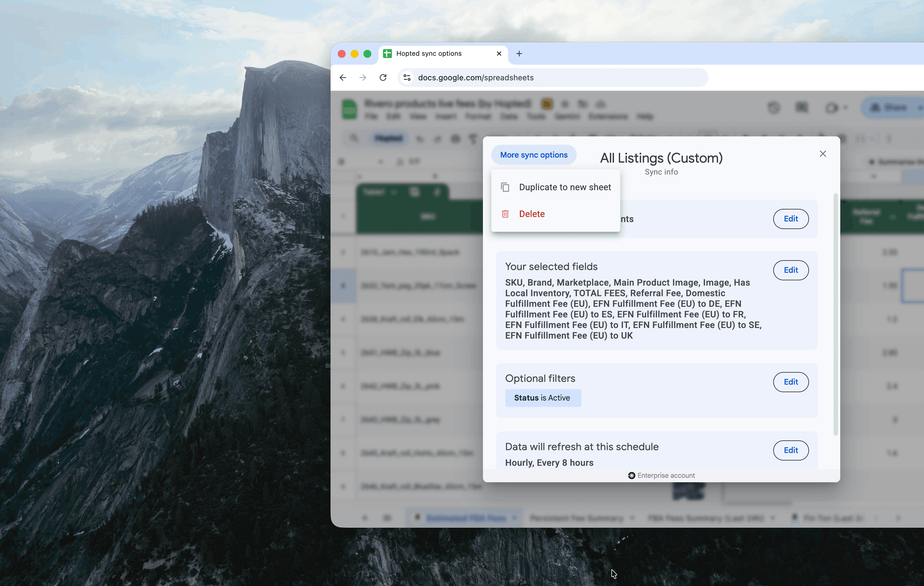Edit Your selected fields section
The width and height of the screenshot is (924, 586).
791,270
